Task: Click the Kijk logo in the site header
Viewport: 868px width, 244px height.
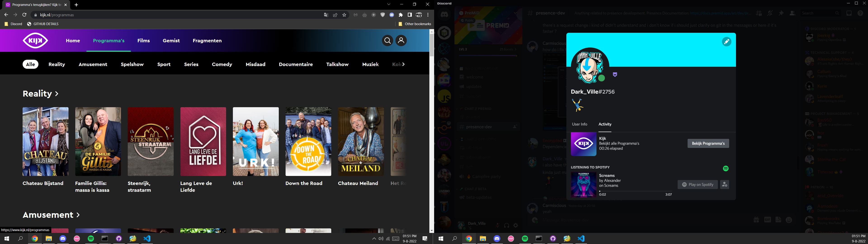Action: [35, 41]
